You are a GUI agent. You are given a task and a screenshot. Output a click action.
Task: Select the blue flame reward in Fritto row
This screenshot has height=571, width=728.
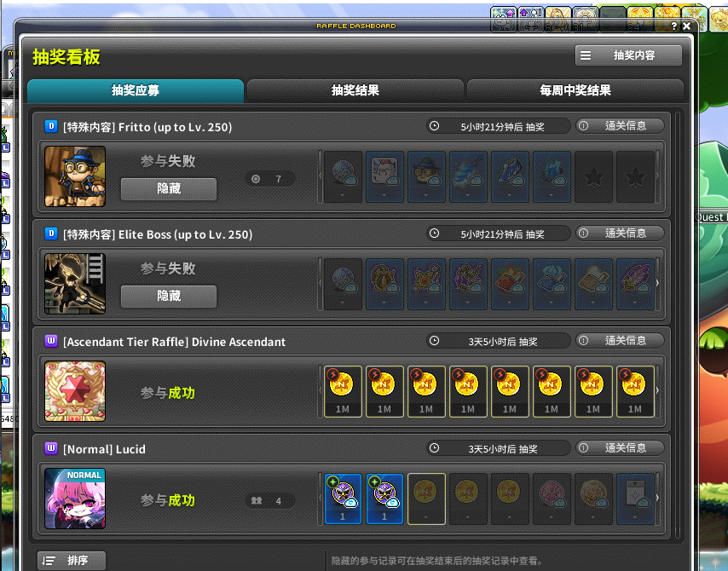552,176
